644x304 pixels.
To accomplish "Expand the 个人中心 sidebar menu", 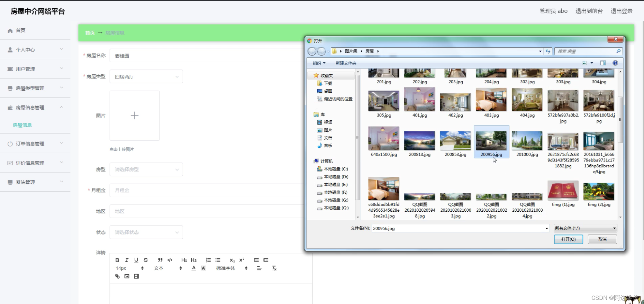I will click(x=35, y=50).
